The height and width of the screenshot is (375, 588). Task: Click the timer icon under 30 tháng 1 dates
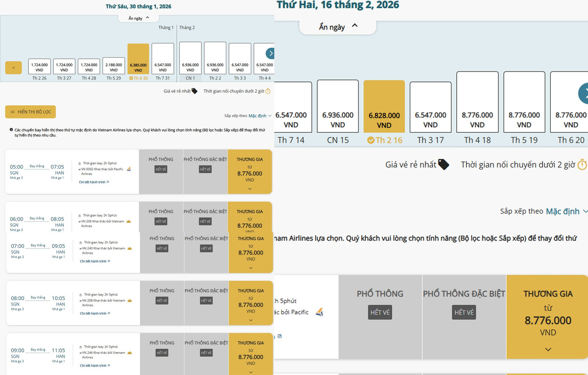[268, 91]
